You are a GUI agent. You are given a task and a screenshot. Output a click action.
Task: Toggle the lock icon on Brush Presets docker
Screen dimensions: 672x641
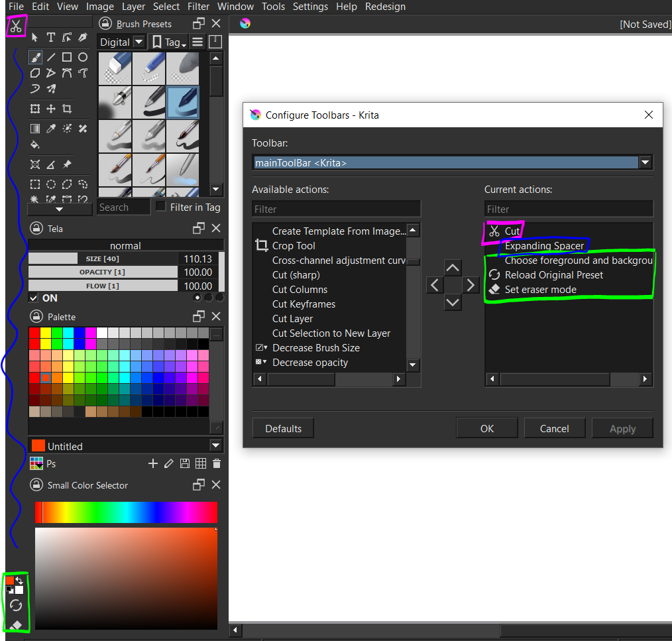(105, 24)
